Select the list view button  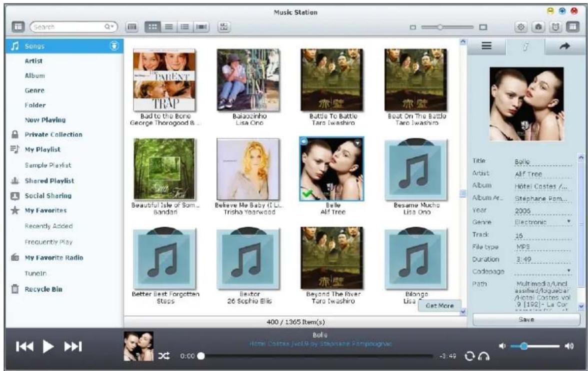pos(169,26)
